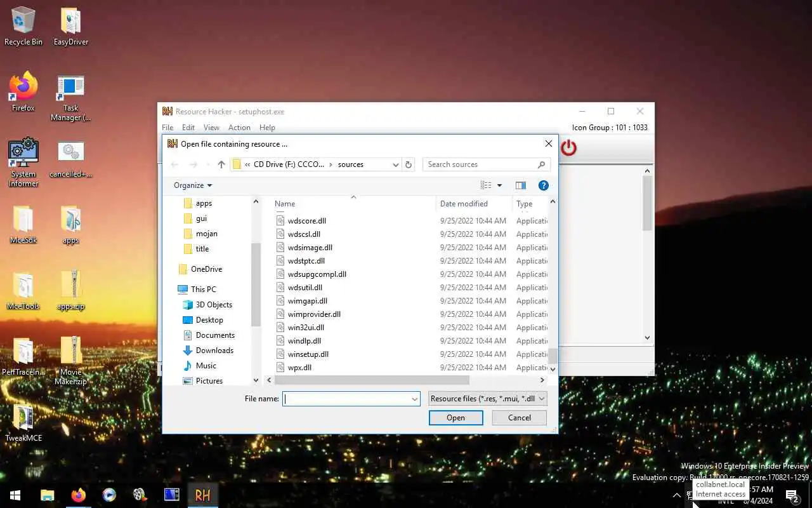
Task: Open the TweakMCE desktop folder
Action: click(23, 423)
